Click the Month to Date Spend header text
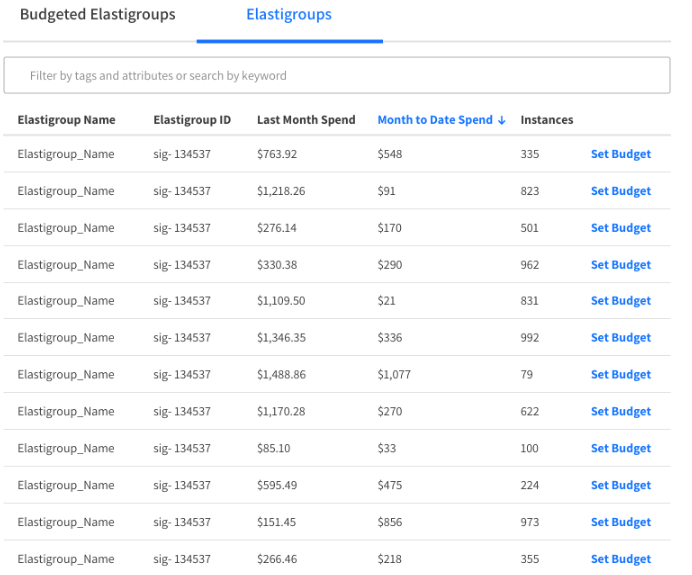 (x=435, y=120)
